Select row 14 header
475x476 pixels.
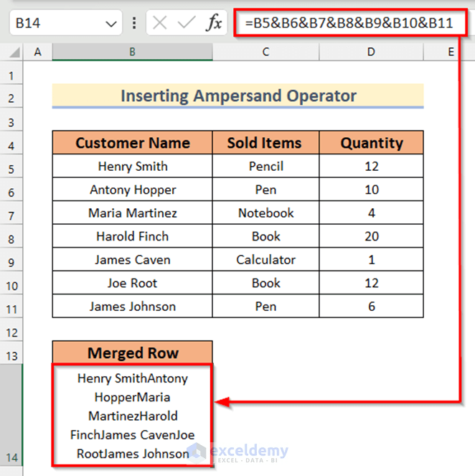(x=11, y=415)
